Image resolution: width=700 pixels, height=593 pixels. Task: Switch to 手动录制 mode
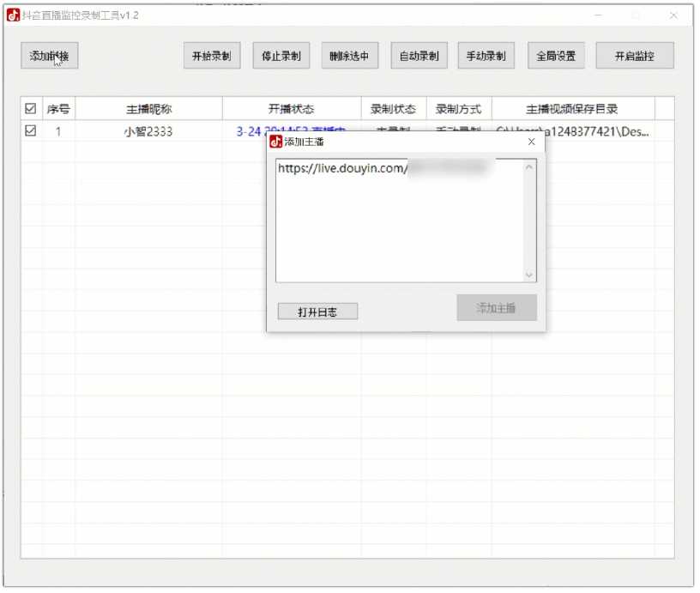point(486,56)
